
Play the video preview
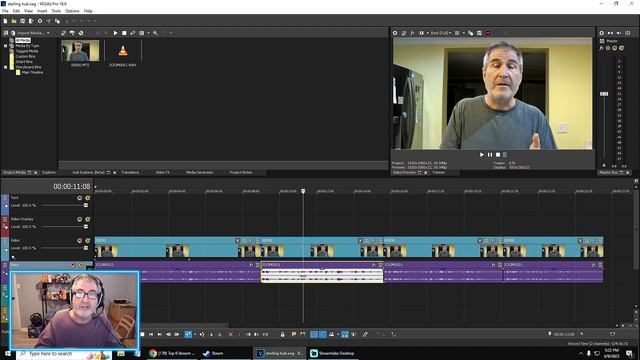click(x=482, y=155)
